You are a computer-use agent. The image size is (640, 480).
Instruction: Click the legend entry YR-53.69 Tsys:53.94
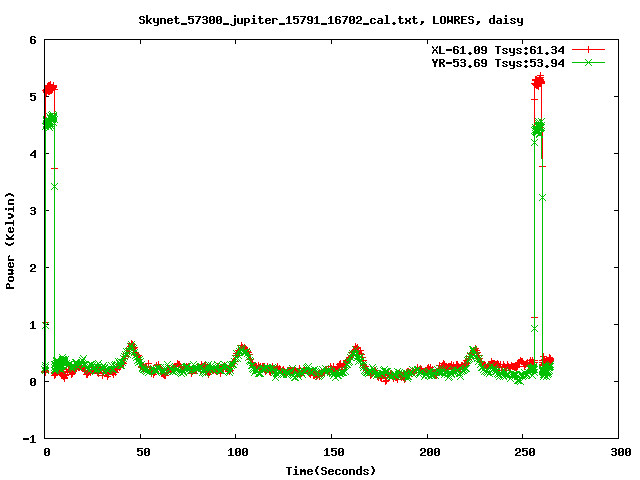pyautogui.click(x=498, y=63)
